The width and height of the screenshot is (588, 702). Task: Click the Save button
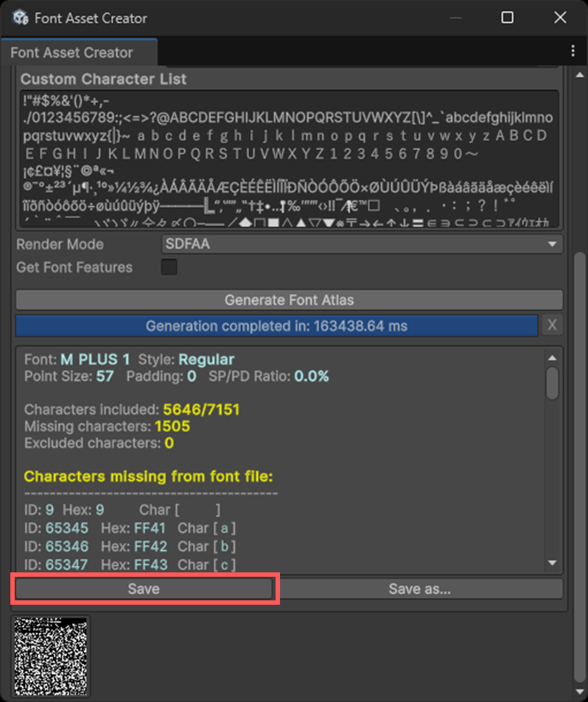pos(144,589)
